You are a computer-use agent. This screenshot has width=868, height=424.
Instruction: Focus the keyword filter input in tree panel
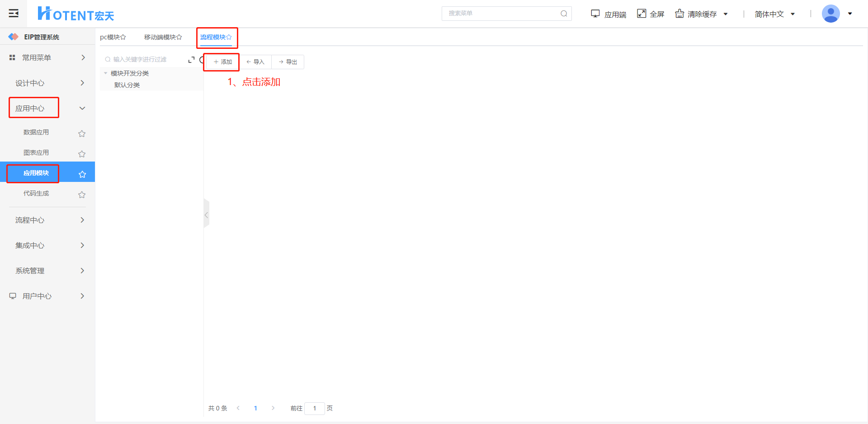pos(145,59)
